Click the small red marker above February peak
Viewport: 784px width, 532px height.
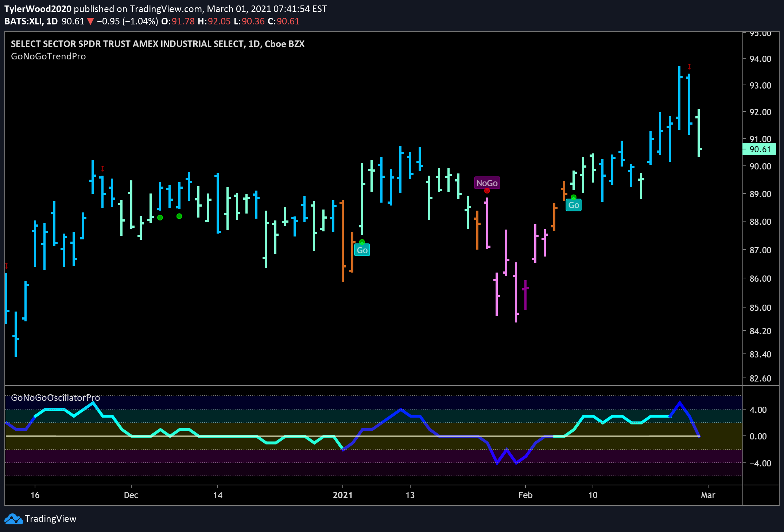pyautogui.click(x=689, y=67)
